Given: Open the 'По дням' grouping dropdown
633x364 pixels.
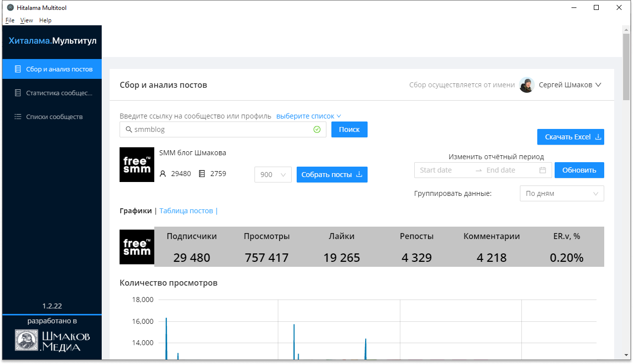Looking at the screenshot, I should click(x=562, y=193).
